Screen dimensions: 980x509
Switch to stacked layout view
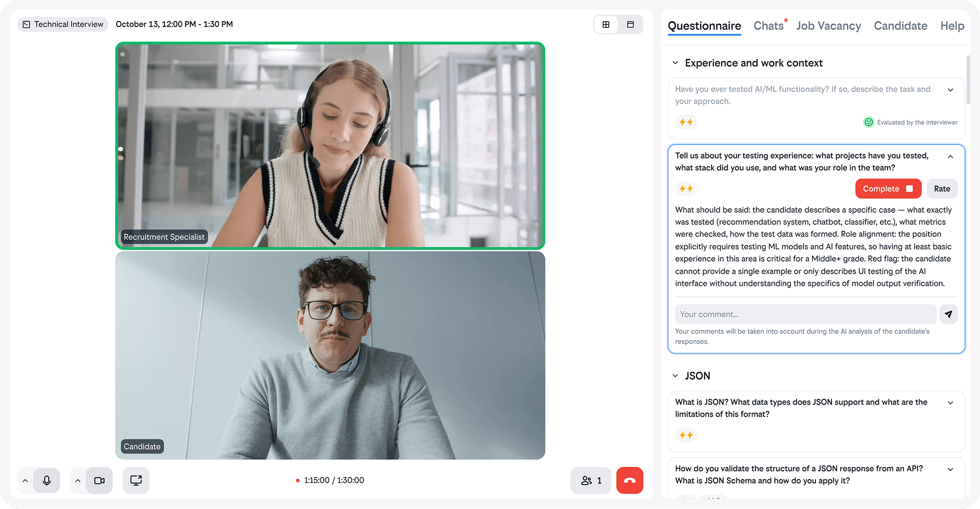tap(630, 25)
